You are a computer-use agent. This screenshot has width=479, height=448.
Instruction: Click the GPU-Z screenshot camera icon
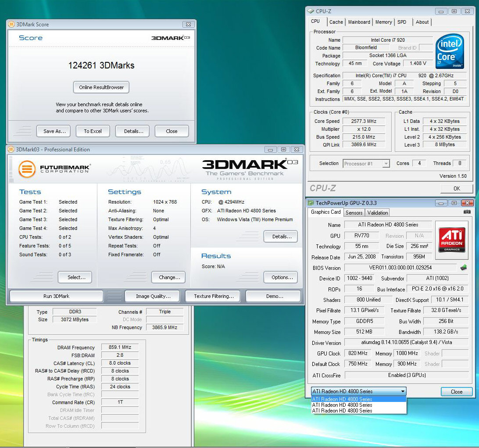[467, 212]
